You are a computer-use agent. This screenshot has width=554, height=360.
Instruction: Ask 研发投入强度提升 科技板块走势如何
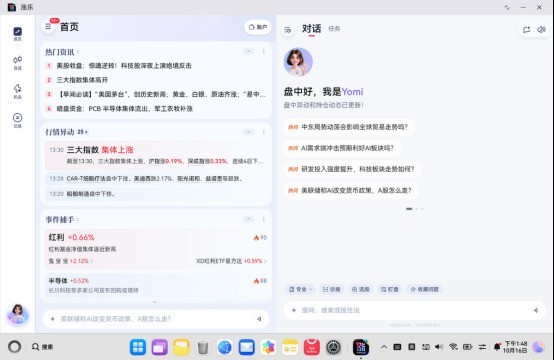coord(352,169)
